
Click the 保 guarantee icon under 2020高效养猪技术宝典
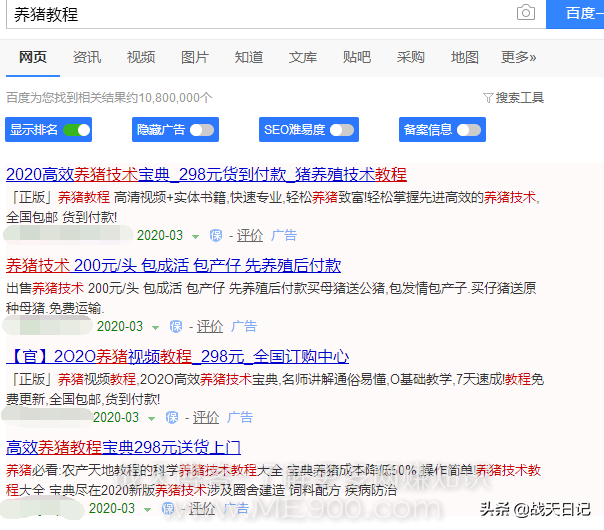click(x=216, y=236)
